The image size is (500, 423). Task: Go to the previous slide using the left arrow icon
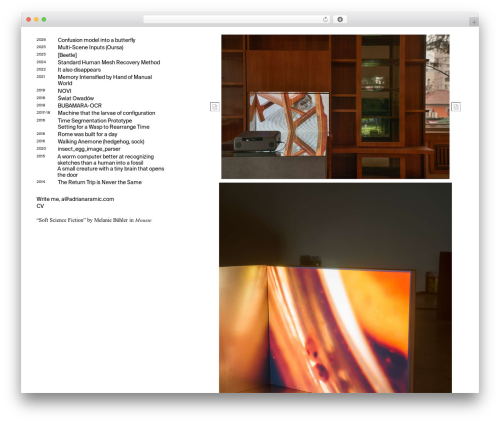click(215, 107)
